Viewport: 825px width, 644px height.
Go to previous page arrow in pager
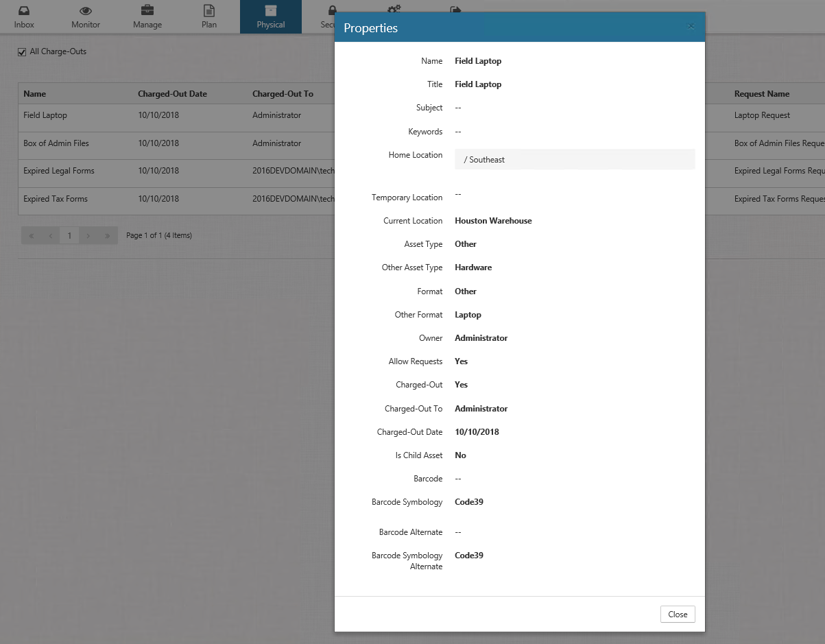click(x=51, y=236)
